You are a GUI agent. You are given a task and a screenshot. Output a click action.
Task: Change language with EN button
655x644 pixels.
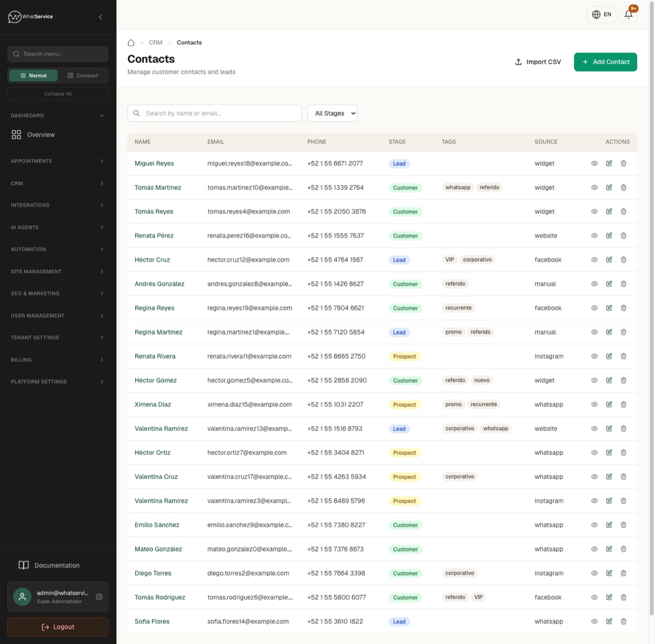click(601, 14)
